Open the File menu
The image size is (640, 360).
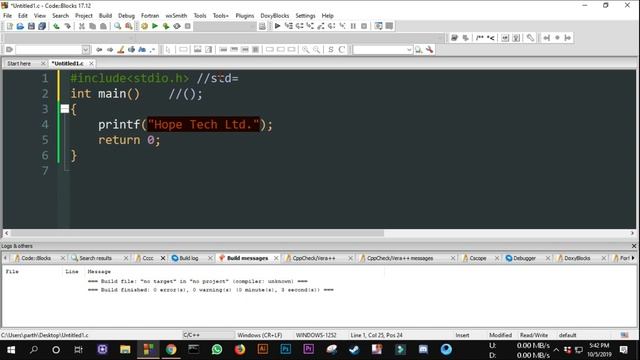click(7, 16)
